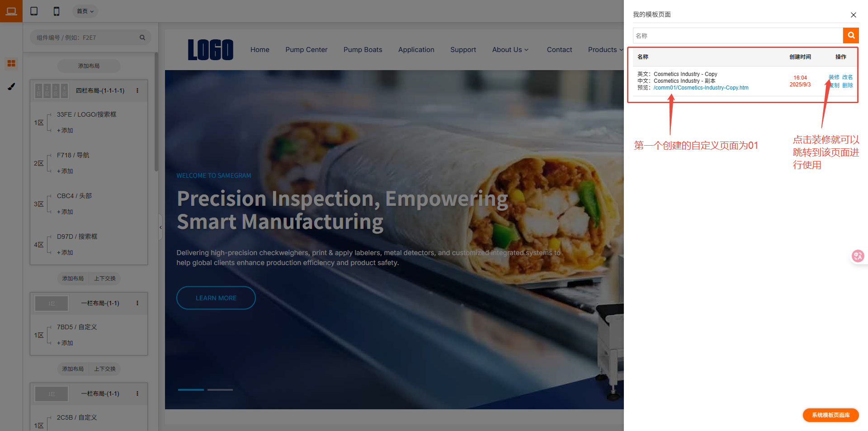Click 删除 to delete Cosmetics Industry - Copy
Screen dimensions: 868x431
848,85
